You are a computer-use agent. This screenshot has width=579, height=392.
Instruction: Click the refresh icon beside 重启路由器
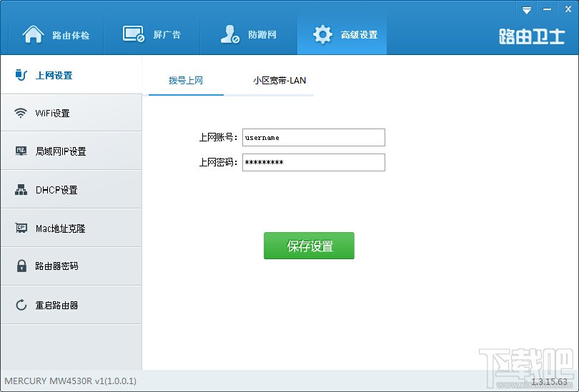[21, 305]
